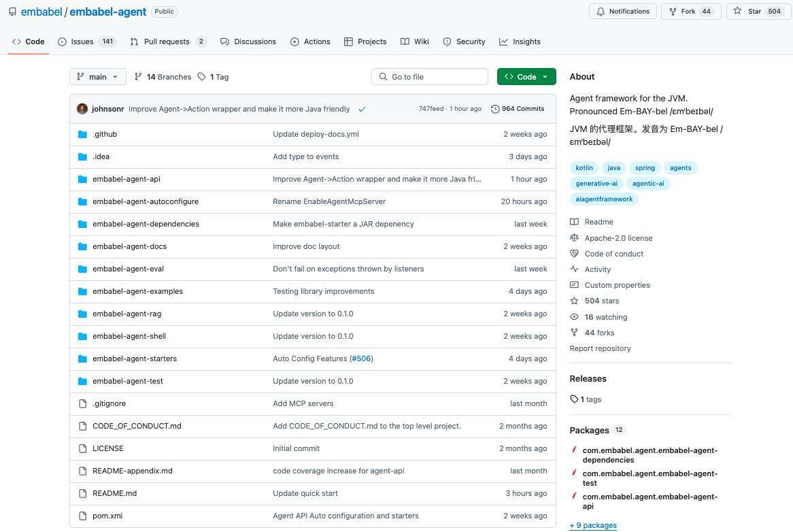Click the generative-ai topic tag
This screenshot has width=793, height=532.
coord(596,184)
